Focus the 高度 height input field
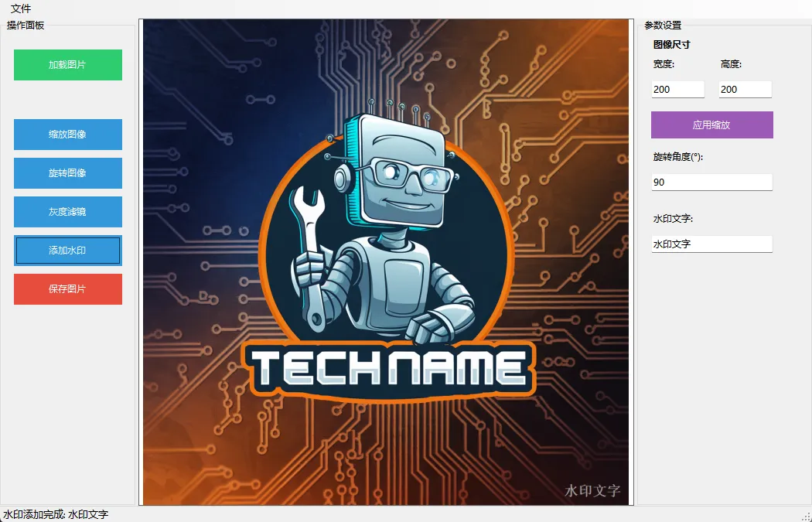Viewport: 812px width, 522px height. click(x=745, y=90)
